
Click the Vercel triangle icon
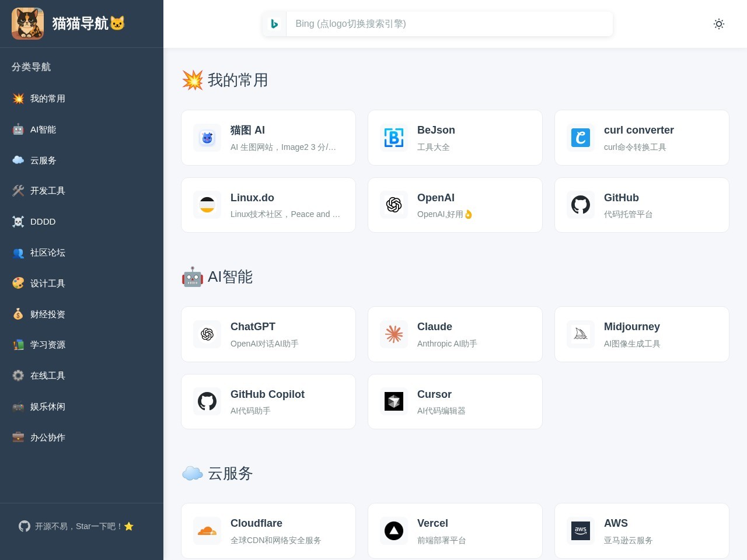pos(394,531)
